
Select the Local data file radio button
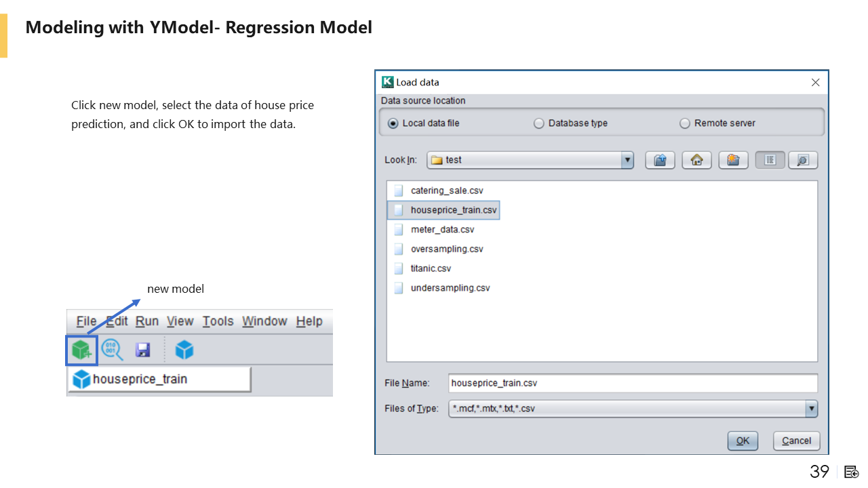[x=393, y=123]
